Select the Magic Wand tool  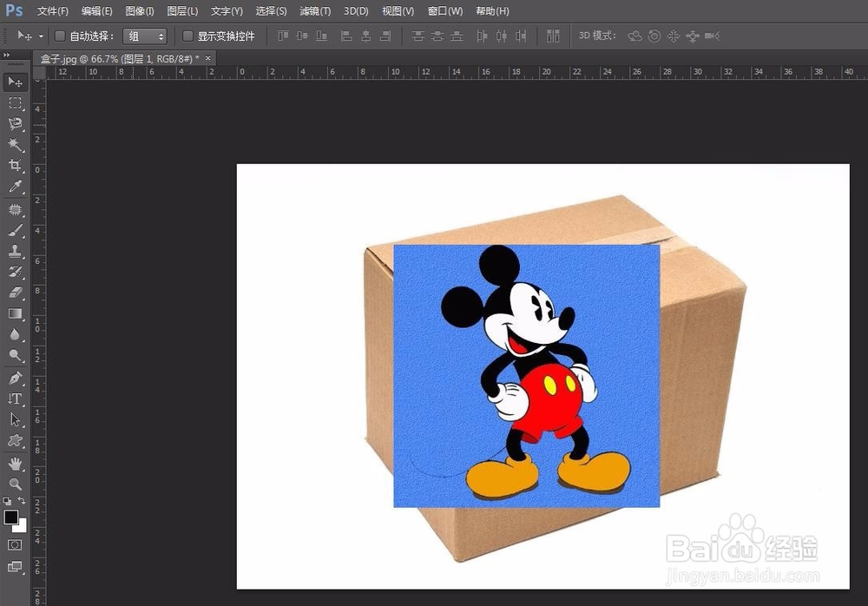(15, 145)
